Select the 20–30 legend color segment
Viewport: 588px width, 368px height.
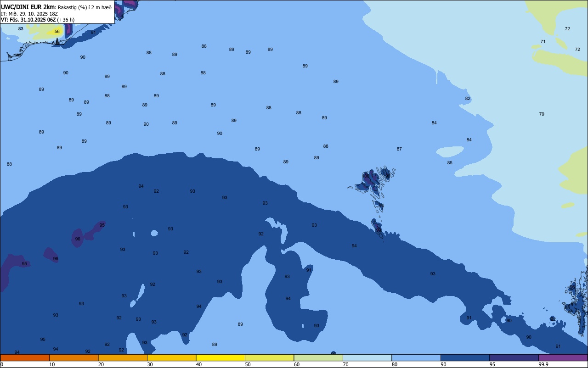coord(123,357)
